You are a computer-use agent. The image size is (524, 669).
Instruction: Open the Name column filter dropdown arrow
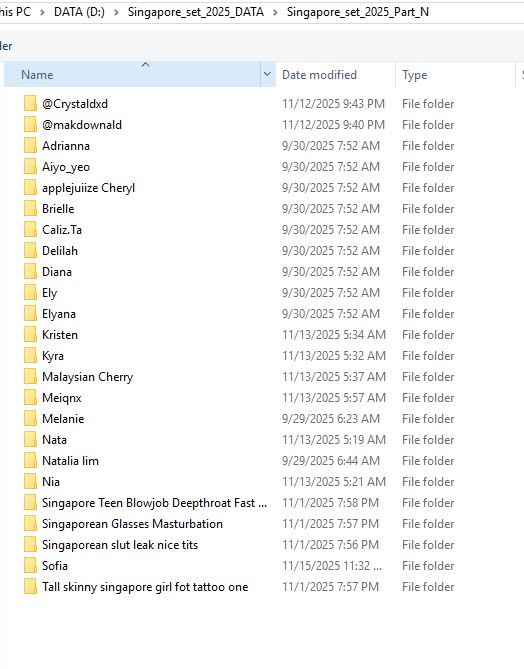[268, 74]
